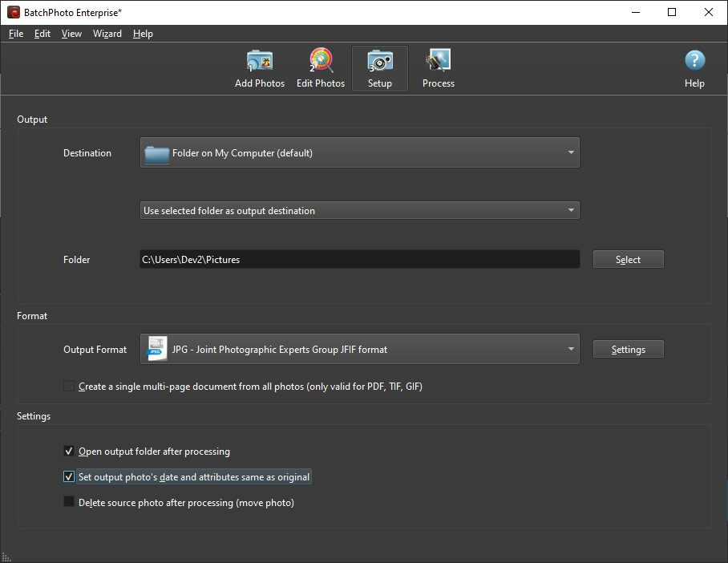This screenshot has width=728, height=563.
Task: Open the Wizard menu
Action: click(107, 34)
